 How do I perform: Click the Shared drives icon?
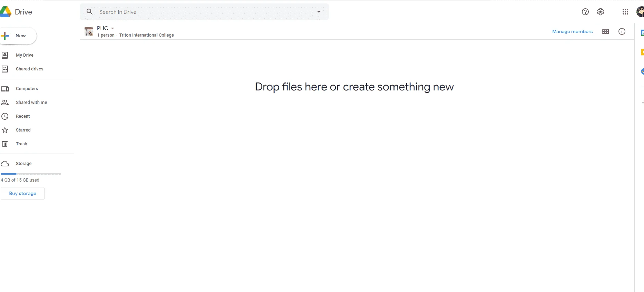click(x=5, y=69)
